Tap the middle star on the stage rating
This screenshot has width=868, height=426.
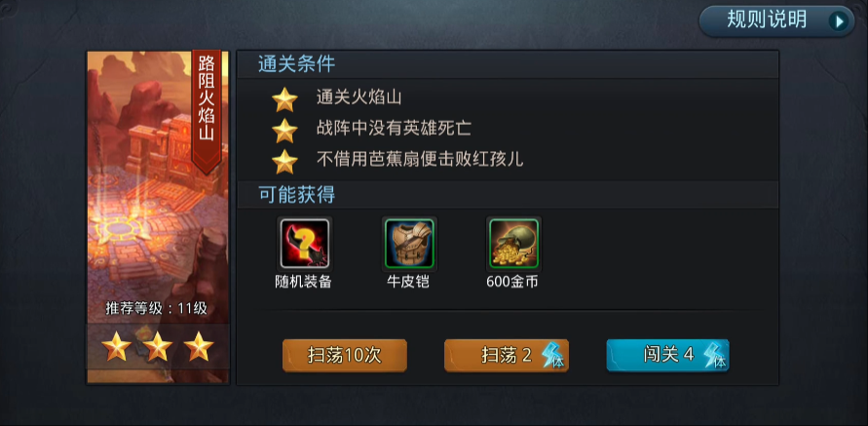[158, 347]
